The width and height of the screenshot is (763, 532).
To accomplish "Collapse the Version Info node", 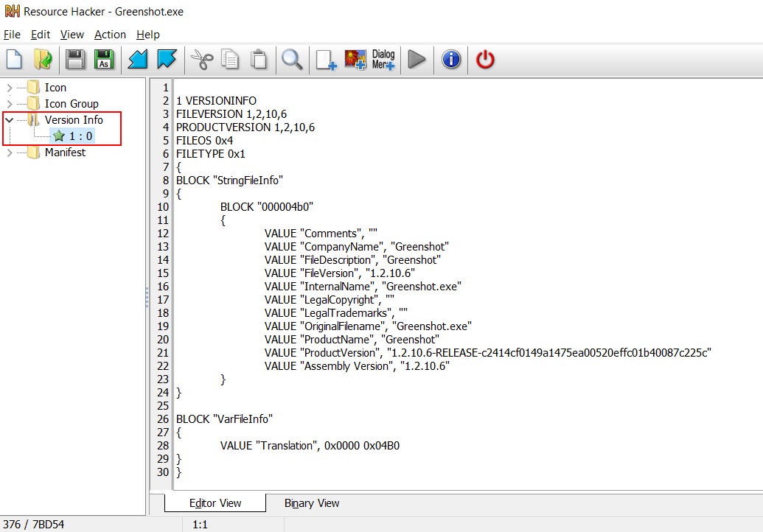I will click(10, 119).
